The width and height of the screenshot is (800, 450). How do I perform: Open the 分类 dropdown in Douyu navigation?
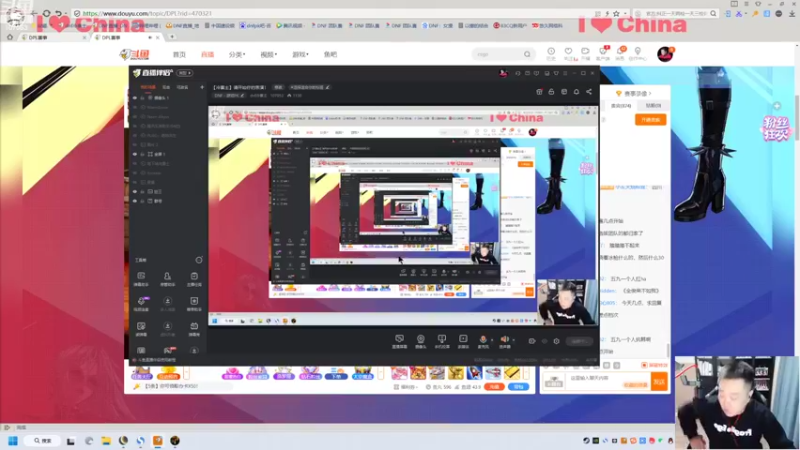click(x=237, y=54)
